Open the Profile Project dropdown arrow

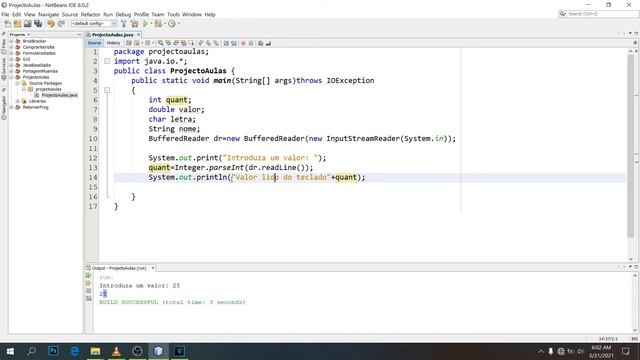178,24
